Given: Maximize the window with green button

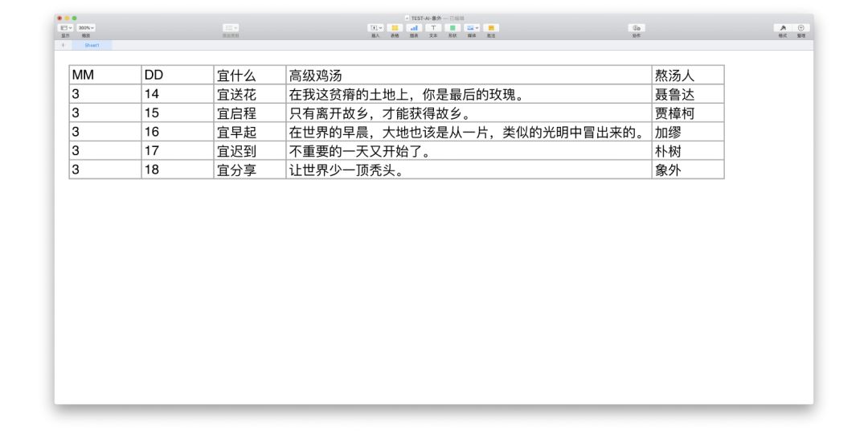Looking at the screenshot, I should 74,18.
